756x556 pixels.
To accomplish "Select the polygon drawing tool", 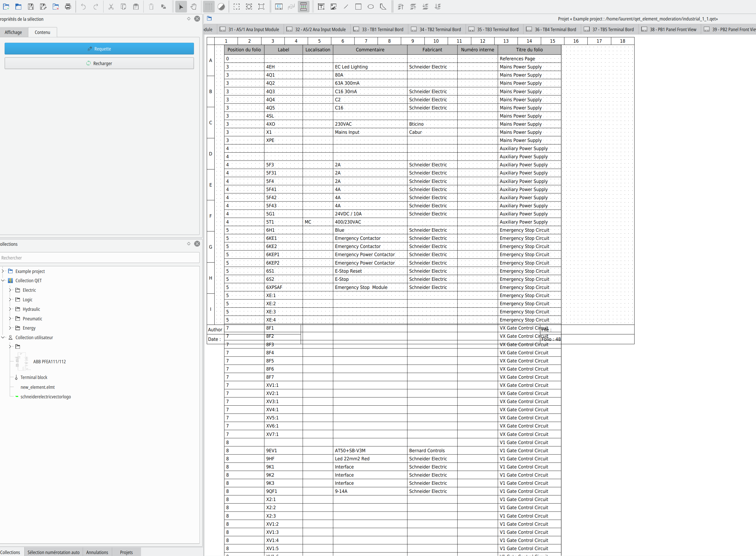I will [383, 6].
